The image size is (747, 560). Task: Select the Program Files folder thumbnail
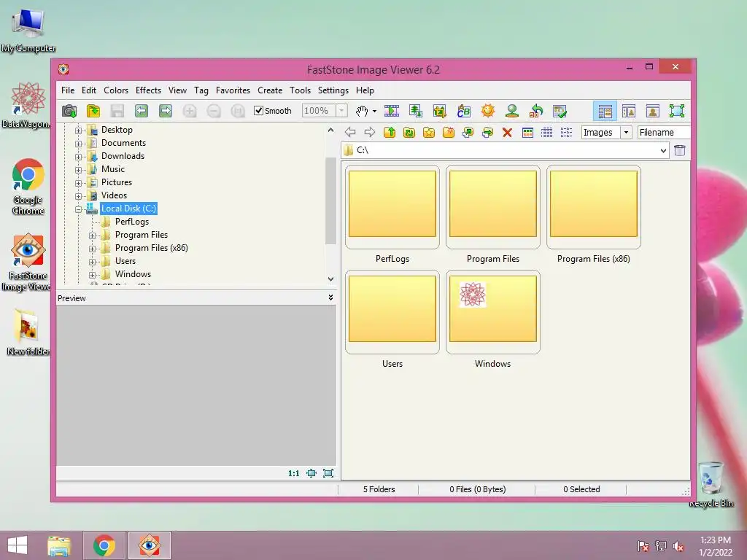493,207
